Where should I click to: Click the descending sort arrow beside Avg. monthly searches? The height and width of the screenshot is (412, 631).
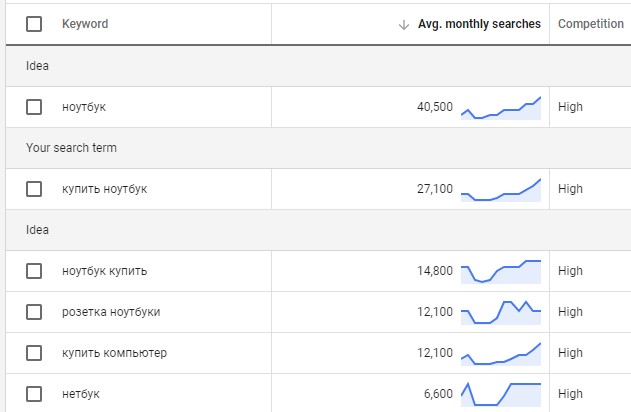404,24
